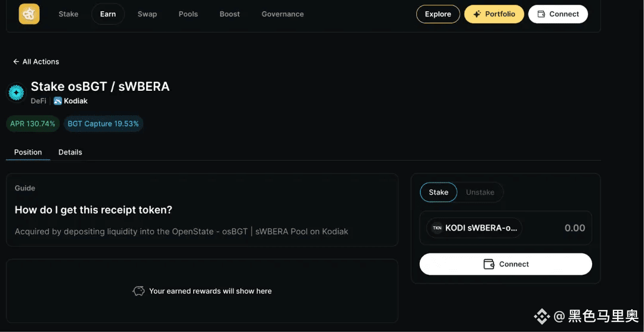Click the yellow app logo icon
The image size is (644, 332).
coord(29,14)
